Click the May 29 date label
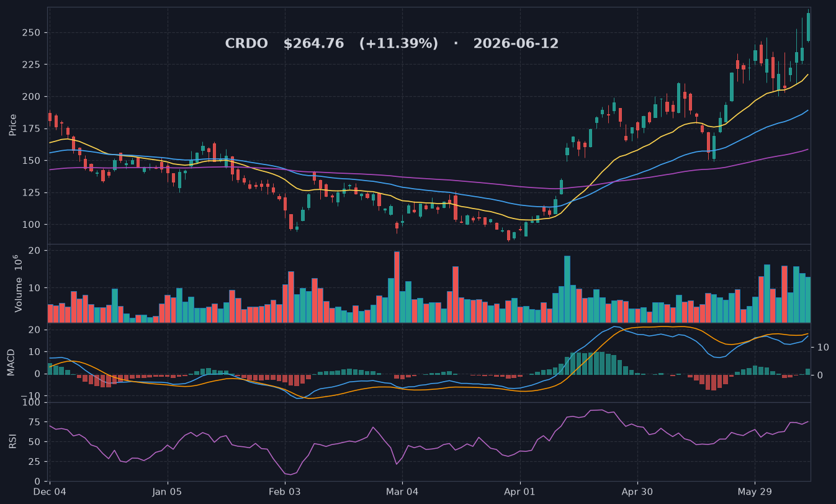 point(755,492)
